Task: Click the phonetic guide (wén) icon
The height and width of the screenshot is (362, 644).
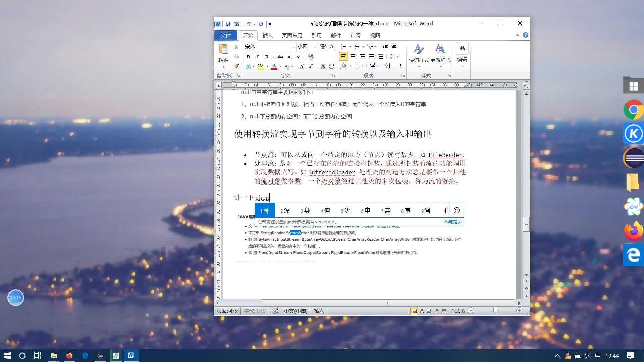Action: [323, 47]
